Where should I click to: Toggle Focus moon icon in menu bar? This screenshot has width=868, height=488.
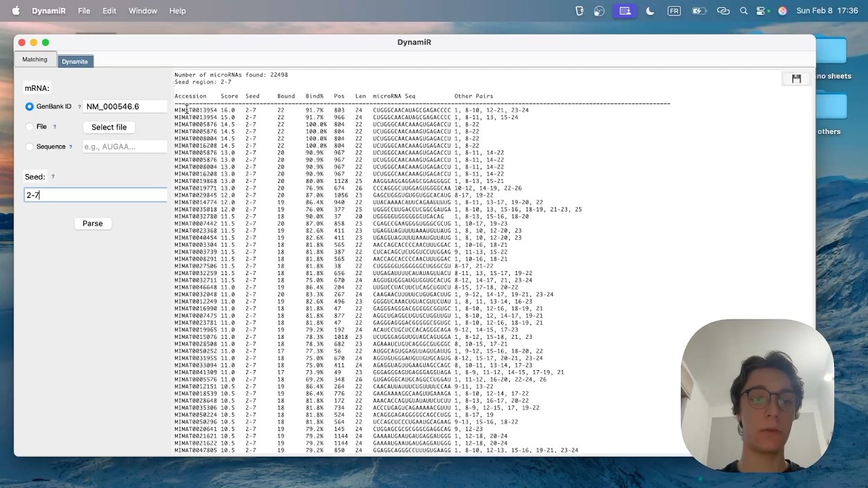tap(650, 11)
